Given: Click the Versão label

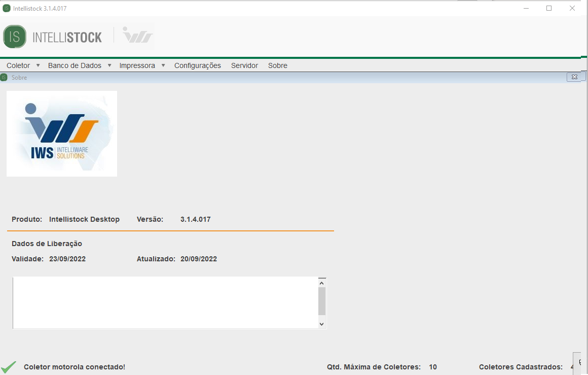Looking at the screenshot, I should (x=150, y=219).
